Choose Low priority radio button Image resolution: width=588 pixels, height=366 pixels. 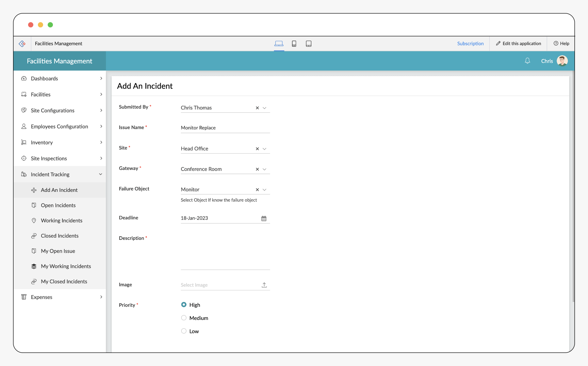[184, 331]
